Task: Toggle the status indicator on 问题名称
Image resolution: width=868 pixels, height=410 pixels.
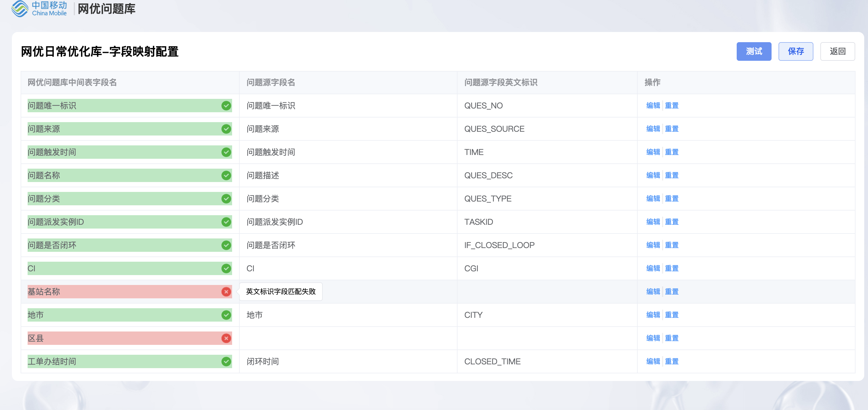Action: click(226, 175)
